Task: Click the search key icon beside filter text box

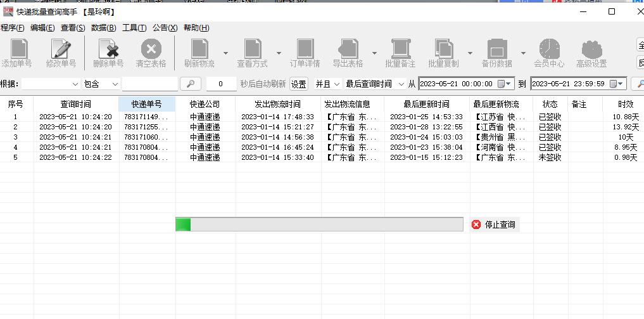Action: point(191,84)
